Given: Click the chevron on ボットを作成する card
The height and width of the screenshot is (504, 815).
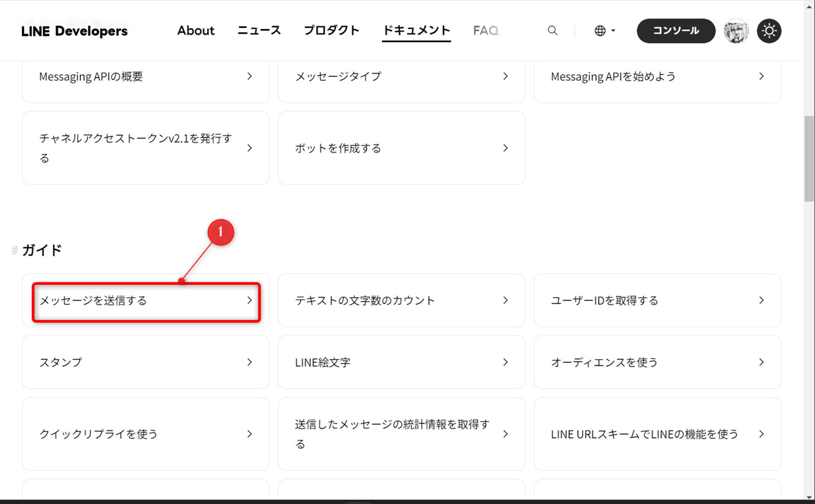Looking at the screenshot, I should [506, 148].
